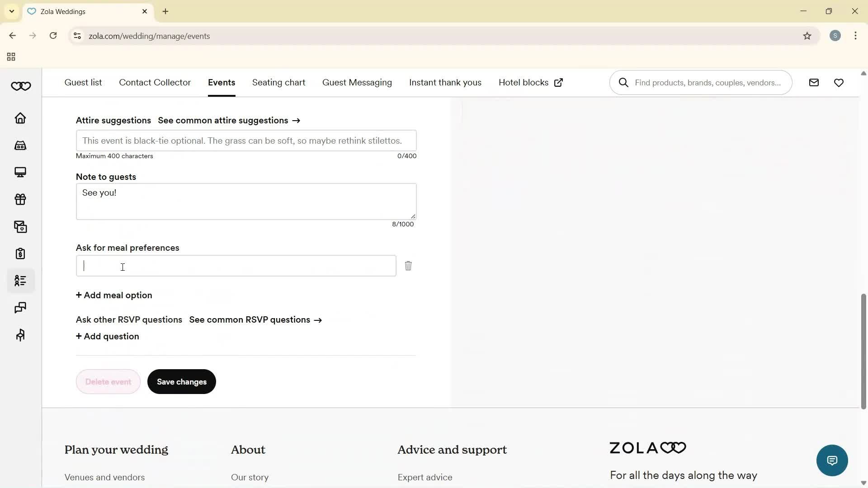868x488 pixels.
Task: Open the chat widget bubble
Action: (832, 460)
